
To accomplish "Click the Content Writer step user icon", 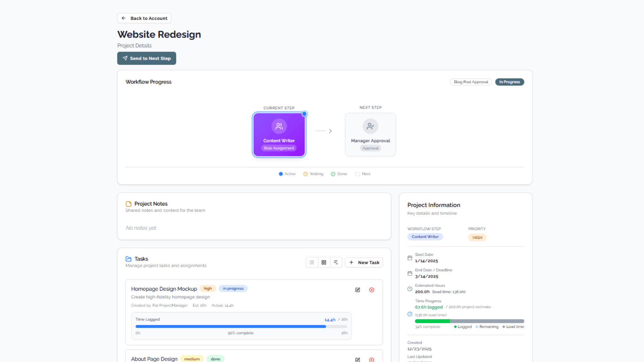I will 279,126.
